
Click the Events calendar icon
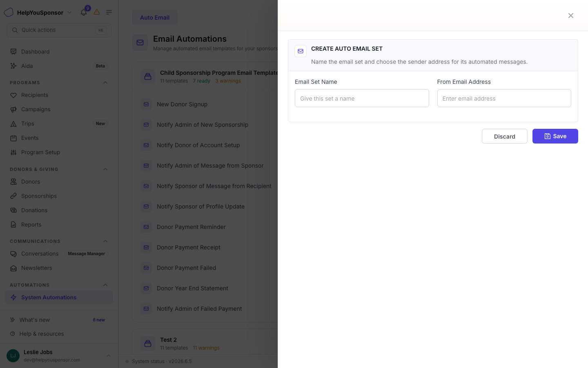pos(13,138)
